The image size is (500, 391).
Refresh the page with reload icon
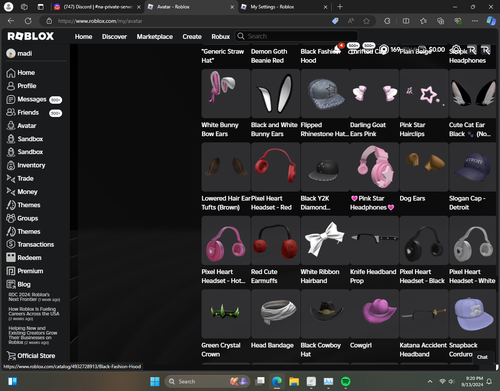pos(28,21)
